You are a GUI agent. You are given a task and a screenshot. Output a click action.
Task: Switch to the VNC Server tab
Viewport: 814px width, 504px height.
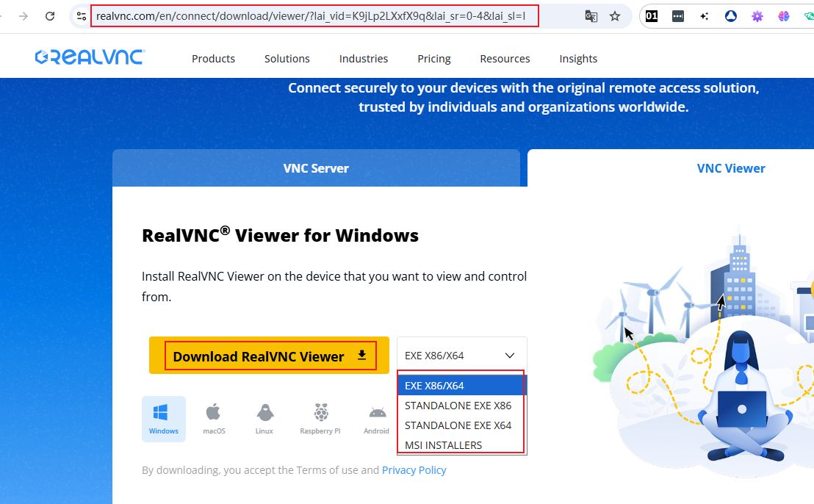(316, 168)
